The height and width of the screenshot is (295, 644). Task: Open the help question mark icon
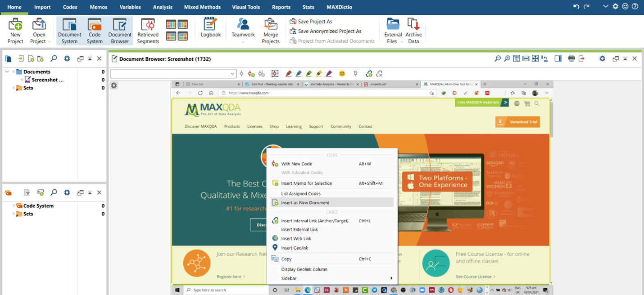(635, 7)
